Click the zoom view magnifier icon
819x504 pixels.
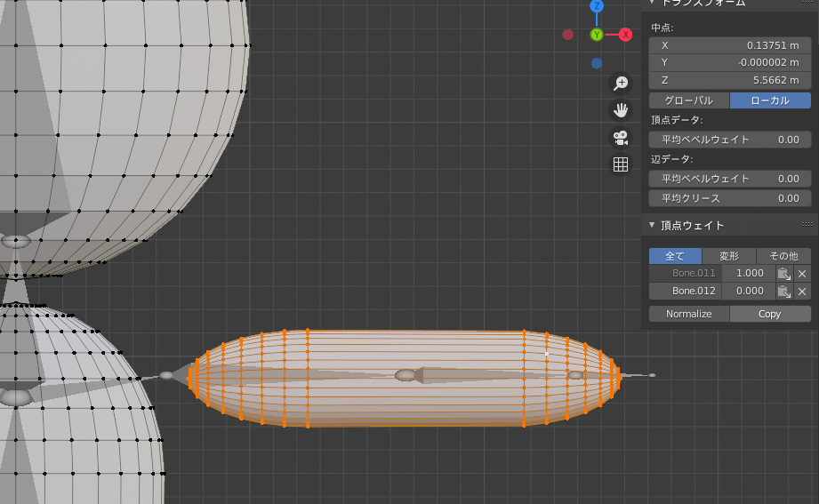click(621, 84)
